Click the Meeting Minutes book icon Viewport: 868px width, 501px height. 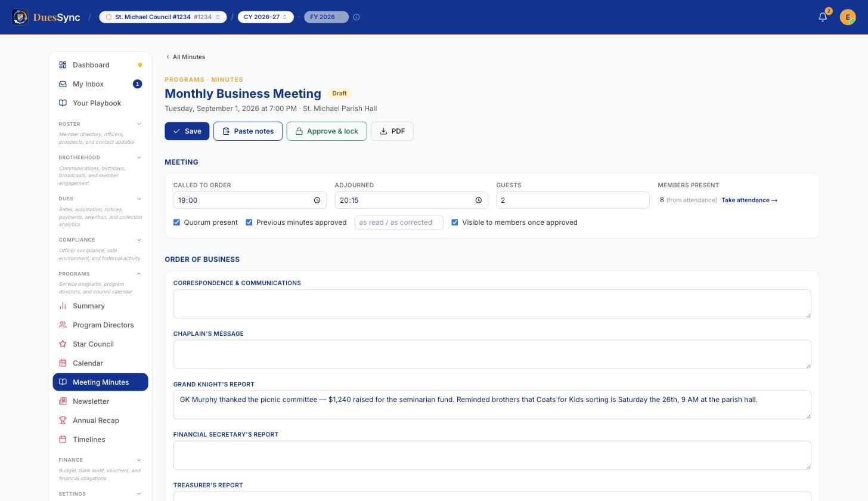pyautogui.click(x=63, y=382)
